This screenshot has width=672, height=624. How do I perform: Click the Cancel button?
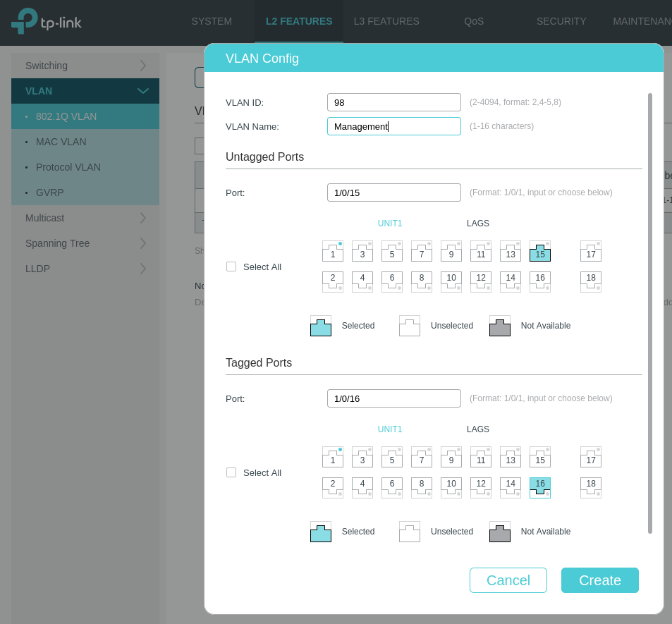tap(508, 580)
